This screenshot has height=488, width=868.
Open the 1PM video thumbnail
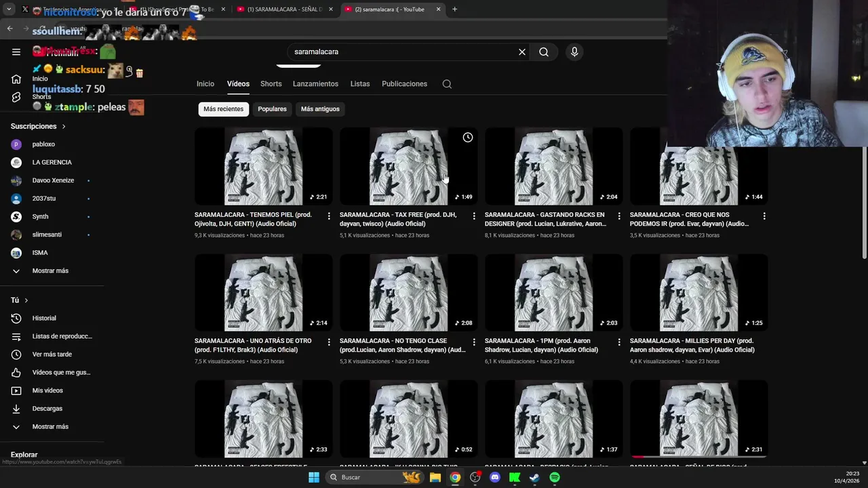click(x=553, y=293)
